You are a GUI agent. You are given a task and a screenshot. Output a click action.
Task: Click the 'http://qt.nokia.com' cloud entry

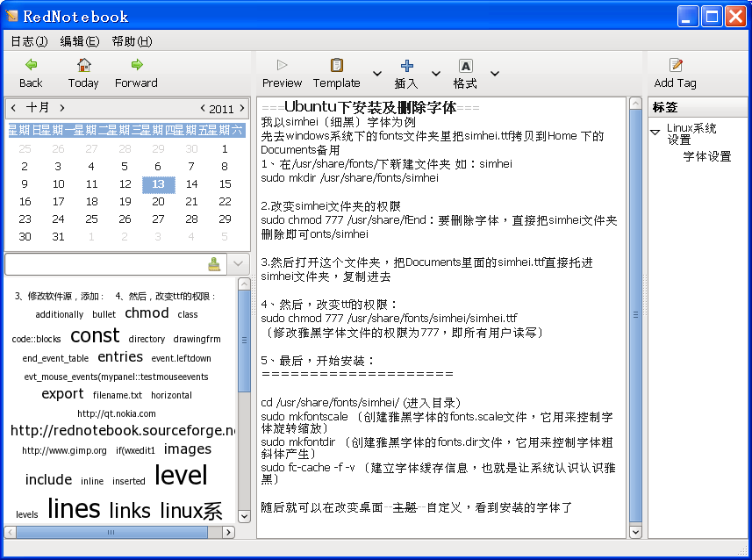pos(117,413)
